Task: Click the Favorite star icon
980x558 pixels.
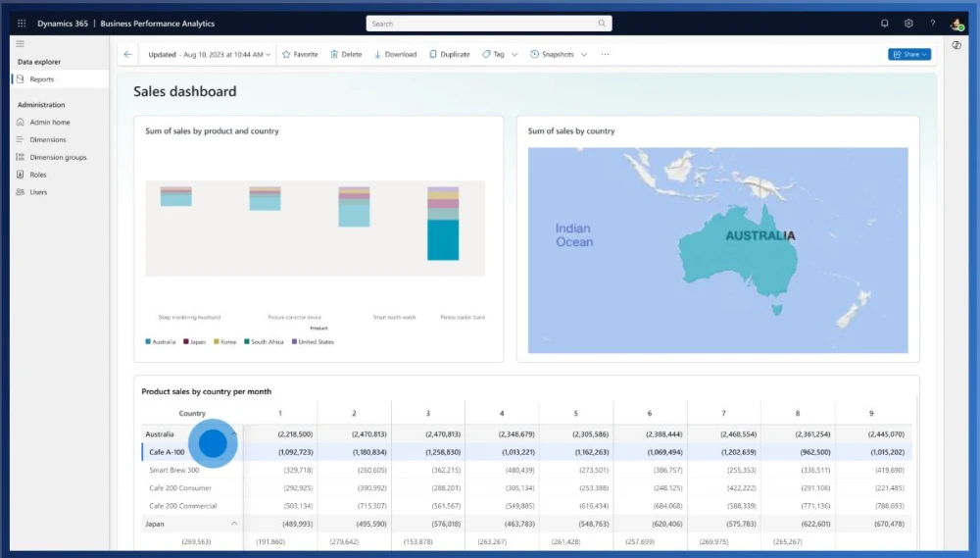Action: pos(286,54)
